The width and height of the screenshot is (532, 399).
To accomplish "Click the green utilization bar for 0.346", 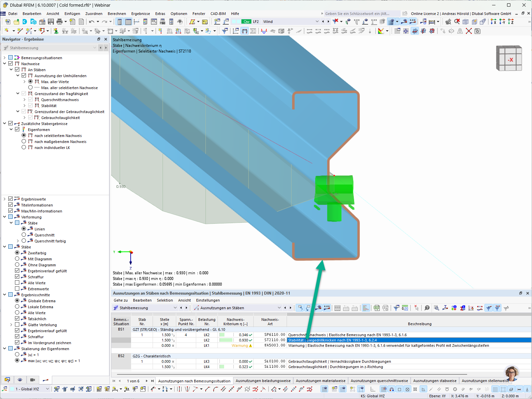I will point(222,335).
